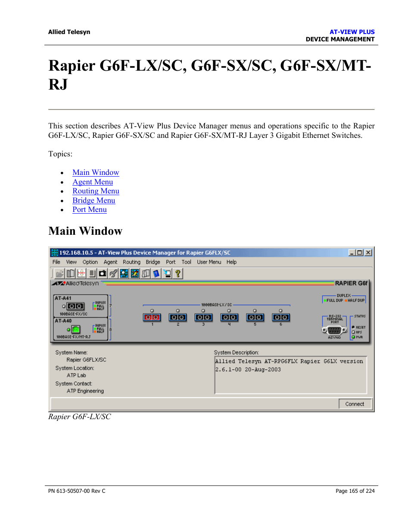The height and width of the screenshot is (532, 411).
Task: Follow the Main Window topic link
Action: coord(96,172)
